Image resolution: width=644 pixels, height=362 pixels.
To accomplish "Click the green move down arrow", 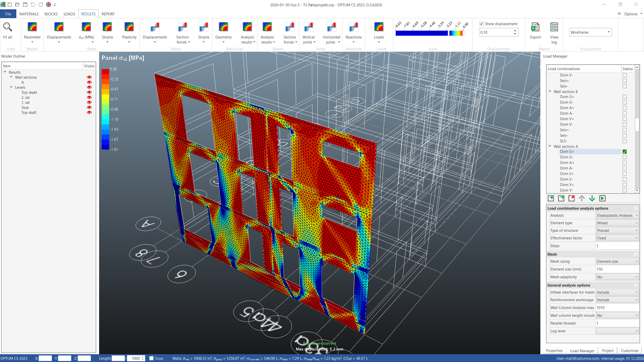I will click(592, 198).
